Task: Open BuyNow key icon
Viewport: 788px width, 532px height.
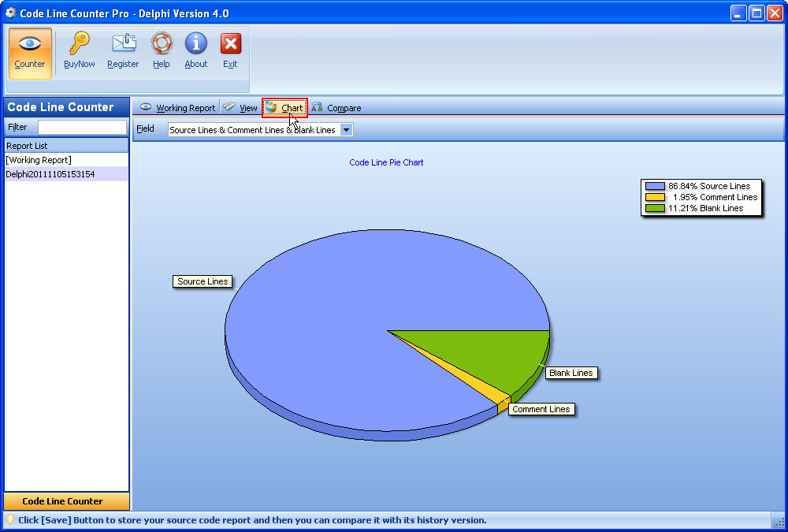Action: click(80, 45)
